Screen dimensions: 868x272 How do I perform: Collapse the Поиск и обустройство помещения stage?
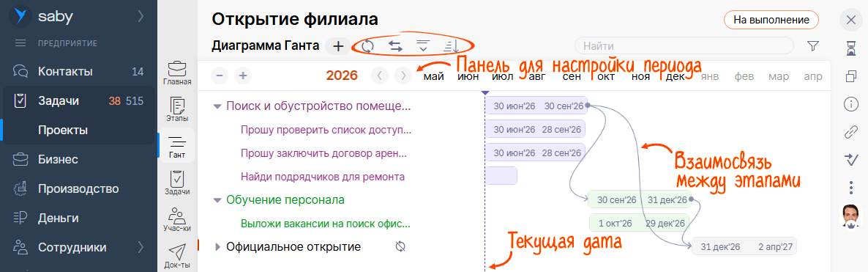[x=217, y=106]
